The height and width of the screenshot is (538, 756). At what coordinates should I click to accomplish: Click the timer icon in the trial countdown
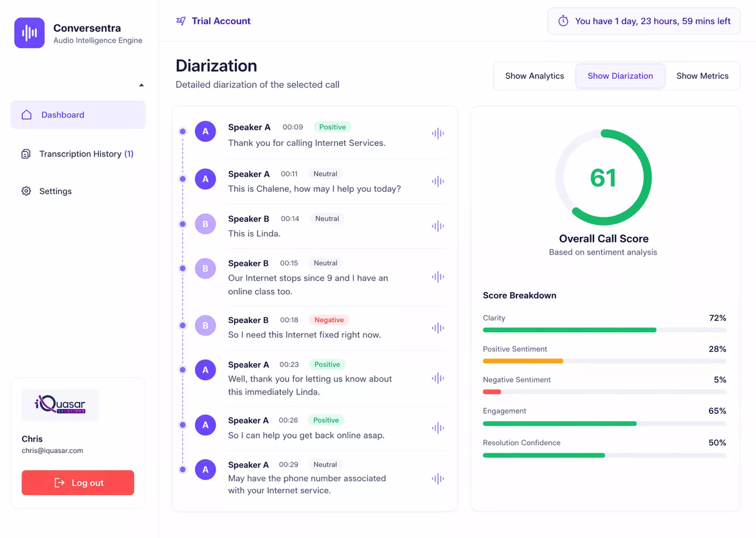coord(563,21)
